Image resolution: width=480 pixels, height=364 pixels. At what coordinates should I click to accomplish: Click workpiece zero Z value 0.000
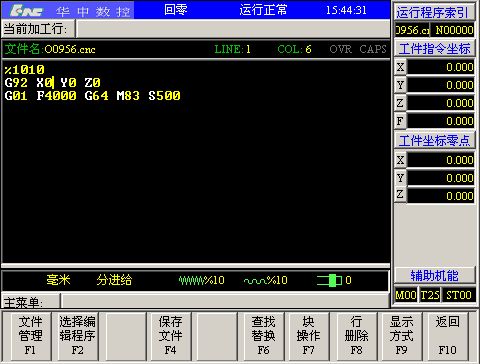coord(441,196)
